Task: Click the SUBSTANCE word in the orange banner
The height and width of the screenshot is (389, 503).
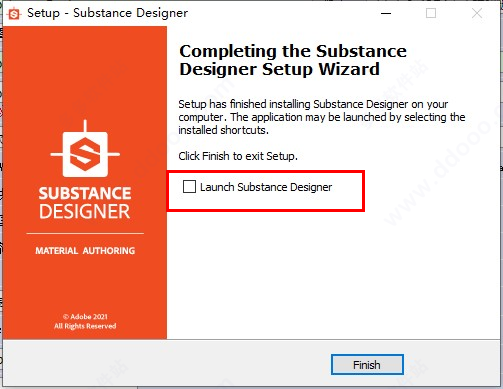Action: point(85,193)
